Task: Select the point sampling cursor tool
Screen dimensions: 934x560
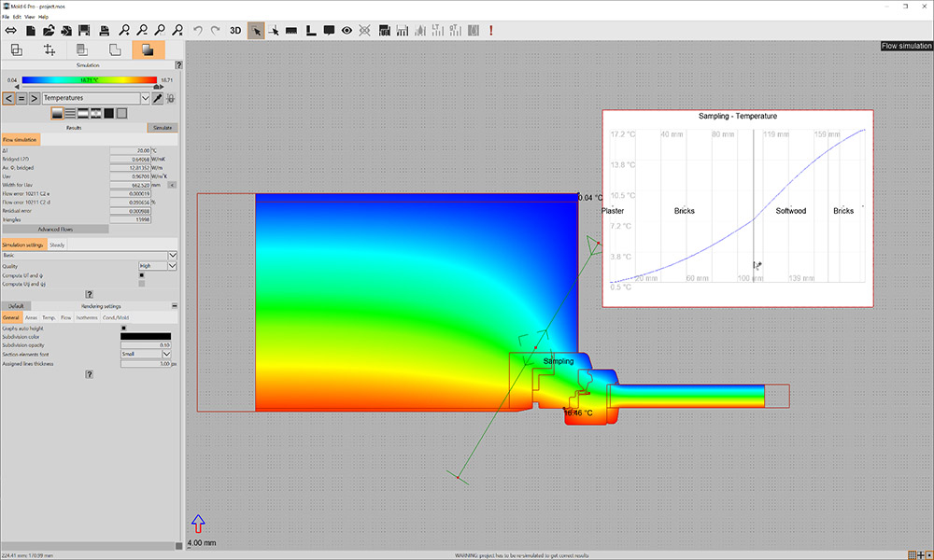Action: 274,31
